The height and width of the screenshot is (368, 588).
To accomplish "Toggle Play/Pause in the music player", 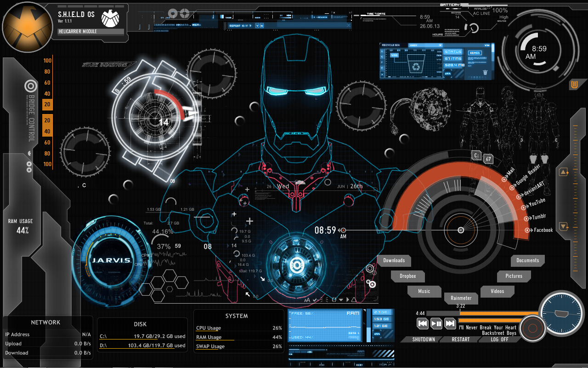I will coord(436,323).
